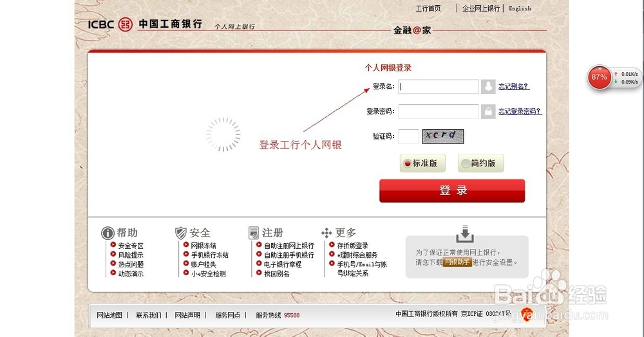This screenshot has width=644, height=337.
Task: Click the lock icon beside password field
Action: point(488,111)
